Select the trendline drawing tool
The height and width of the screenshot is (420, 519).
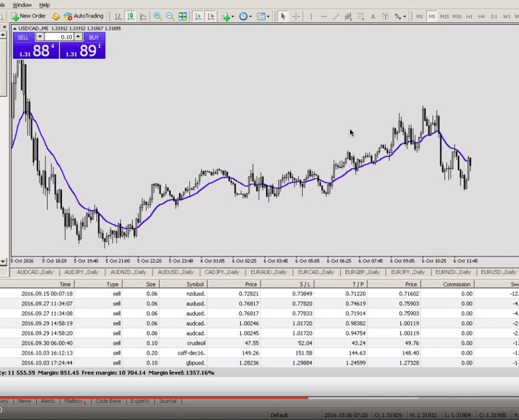click(x=336, y=17)
